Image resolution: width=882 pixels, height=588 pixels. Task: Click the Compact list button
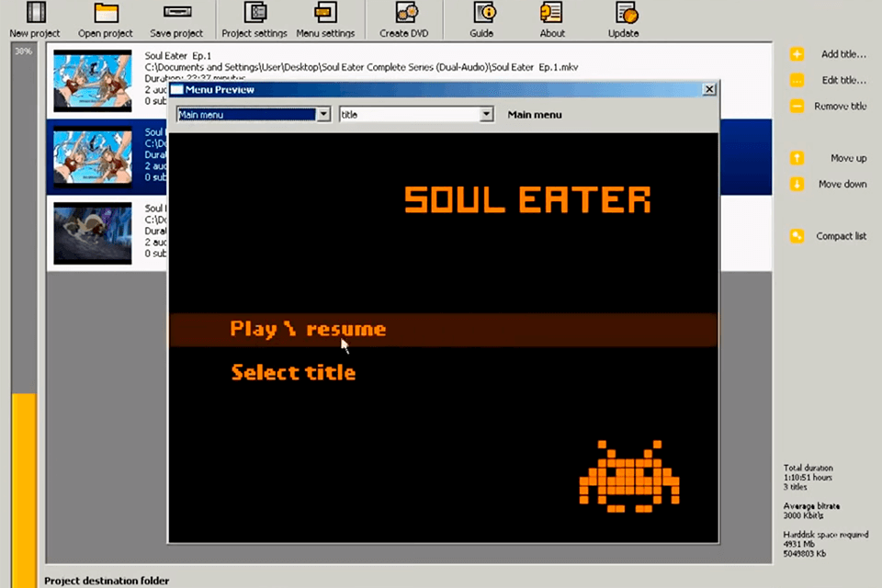point(830,236)
